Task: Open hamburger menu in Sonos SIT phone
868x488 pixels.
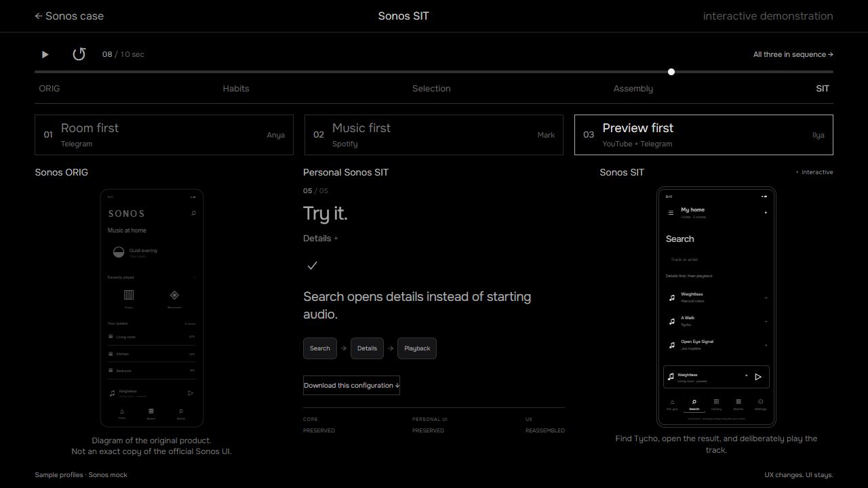Action: tap(671, 213)
